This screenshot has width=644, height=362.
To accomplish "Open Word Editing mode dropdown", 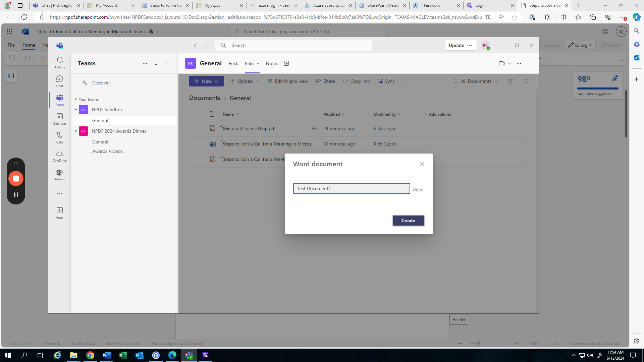I will pos(580,45).
